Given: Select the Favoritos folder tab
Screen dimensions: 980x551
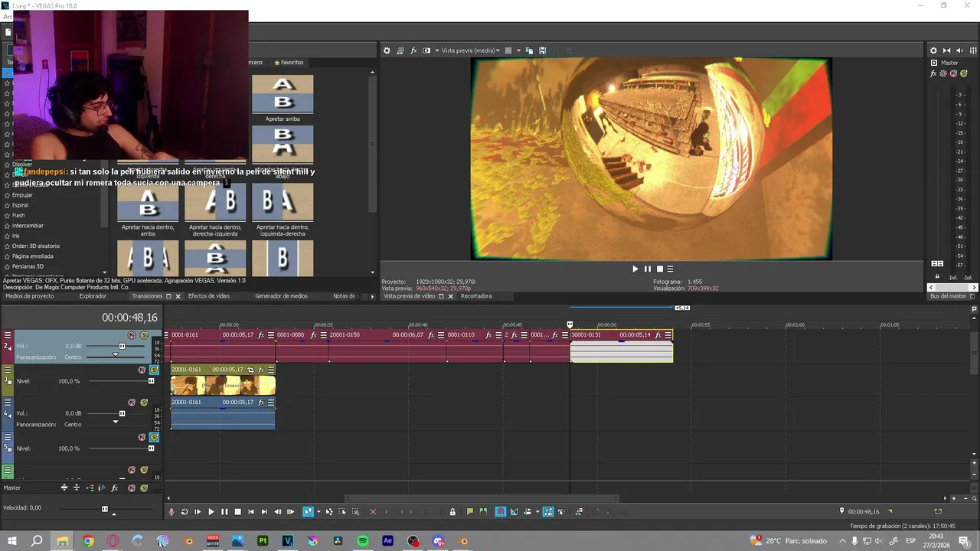Looking at the screenshot, I should point(288,62).
